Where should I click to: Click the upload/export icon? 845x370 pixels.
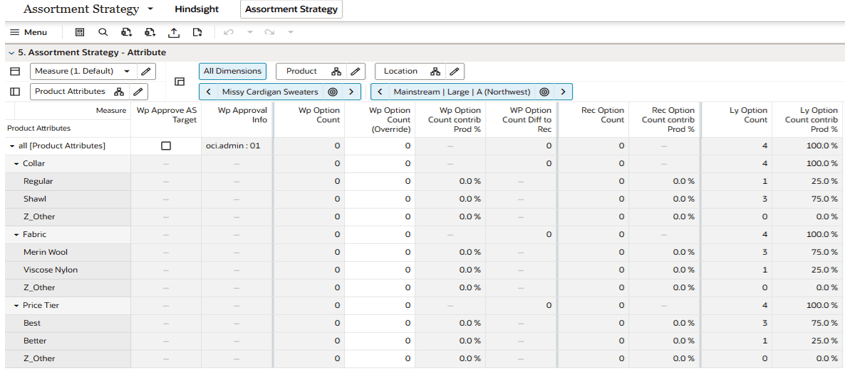[174, 32]
